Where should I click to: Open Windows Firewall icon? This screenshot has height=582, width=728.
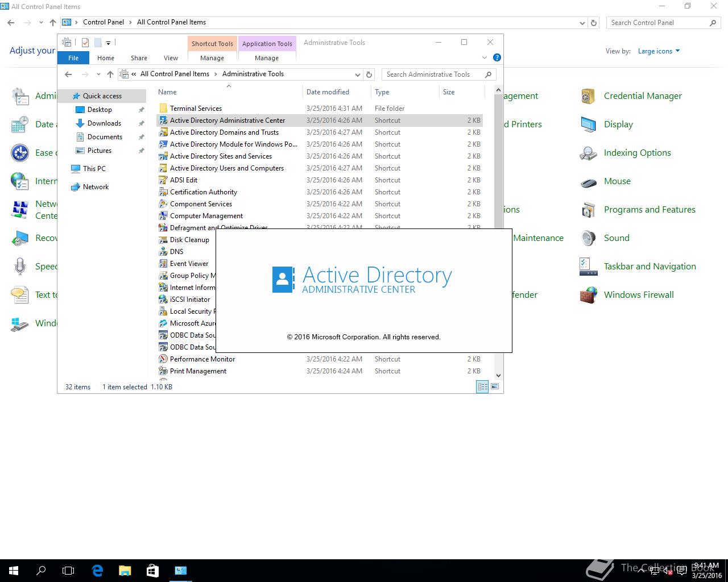[x=588, y=295]
